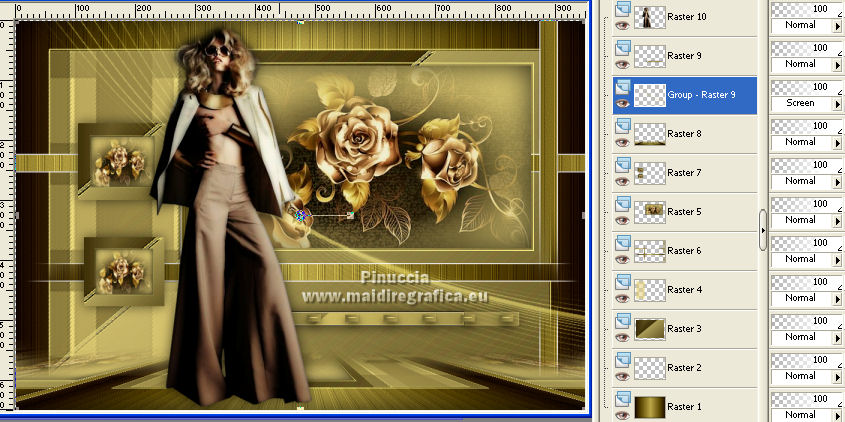Click the Raster 9 layer thumbnail
The image size is (845, 422).
[649, 56]
